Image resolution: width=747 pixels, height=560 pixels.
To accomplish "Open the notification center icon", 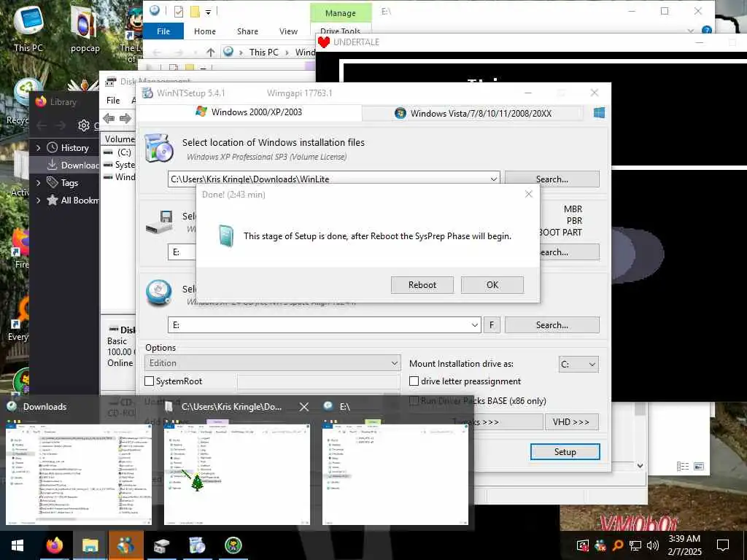I will tap(723, 545).
